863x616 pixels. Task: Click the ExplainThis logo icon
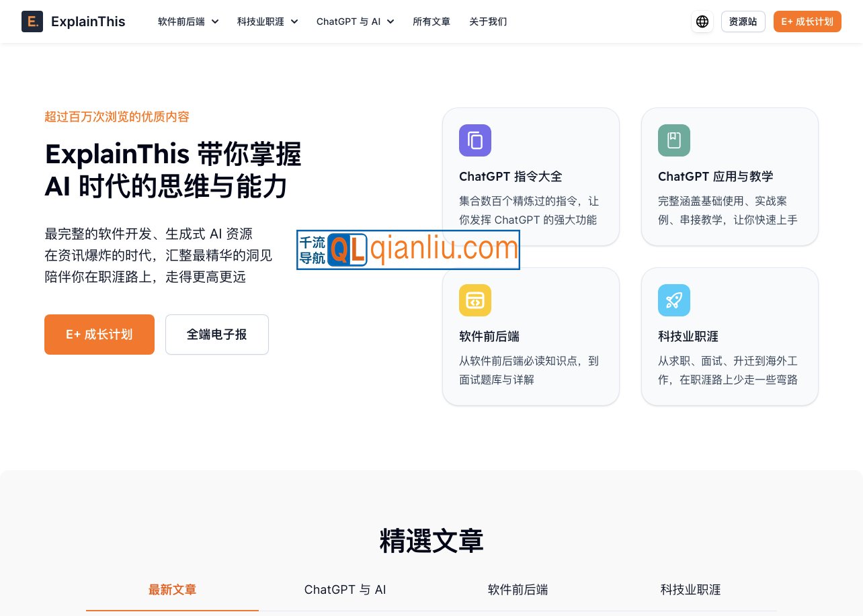[x=32, y=21]
